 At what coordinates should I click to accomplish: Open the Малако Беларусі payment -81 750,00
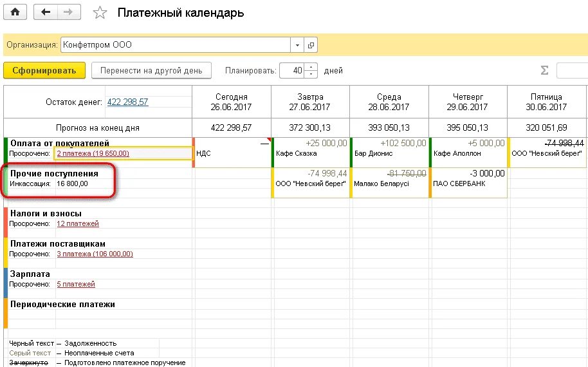click(389, 183)
